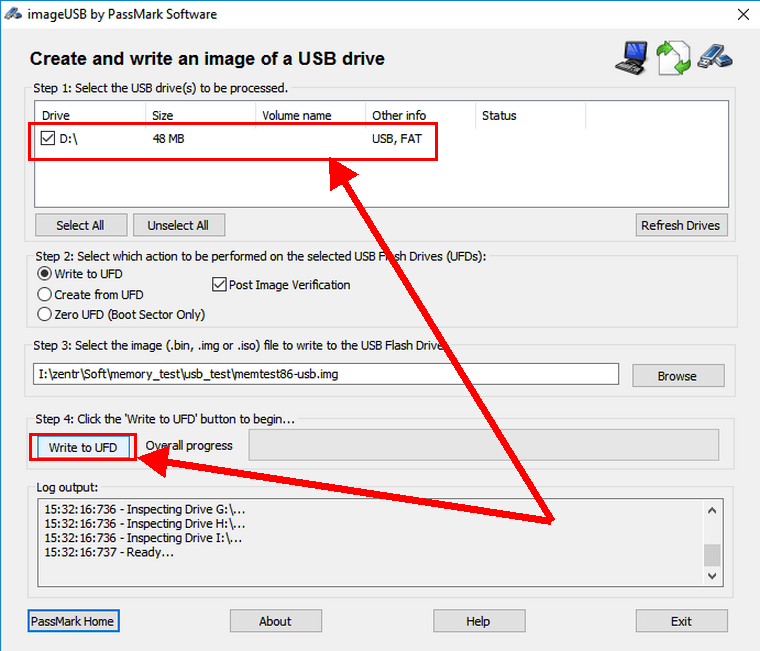Click the green arrows refresh icon

click(x=673, y=57)
